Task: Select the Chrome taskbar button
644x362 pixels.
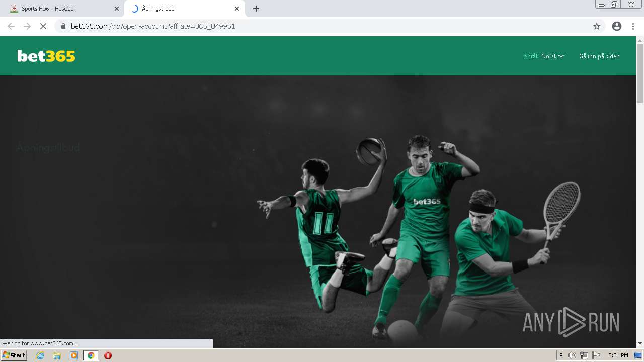Action: click(x=91, y=355)
